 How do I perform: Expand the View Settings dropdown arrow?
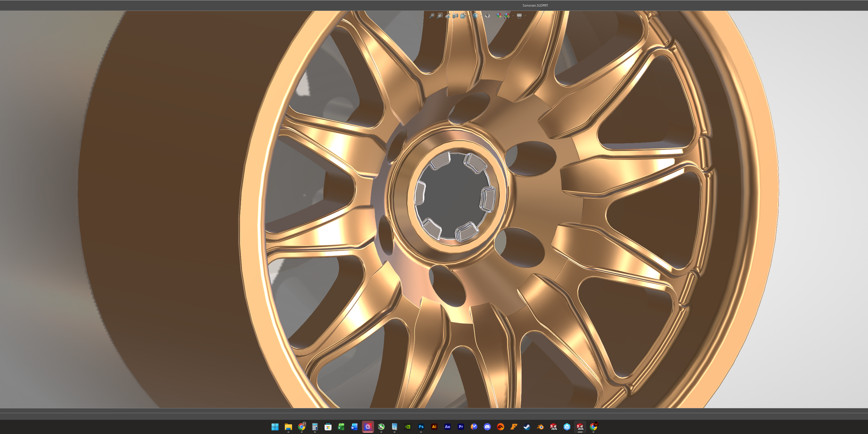click(525, 16)
